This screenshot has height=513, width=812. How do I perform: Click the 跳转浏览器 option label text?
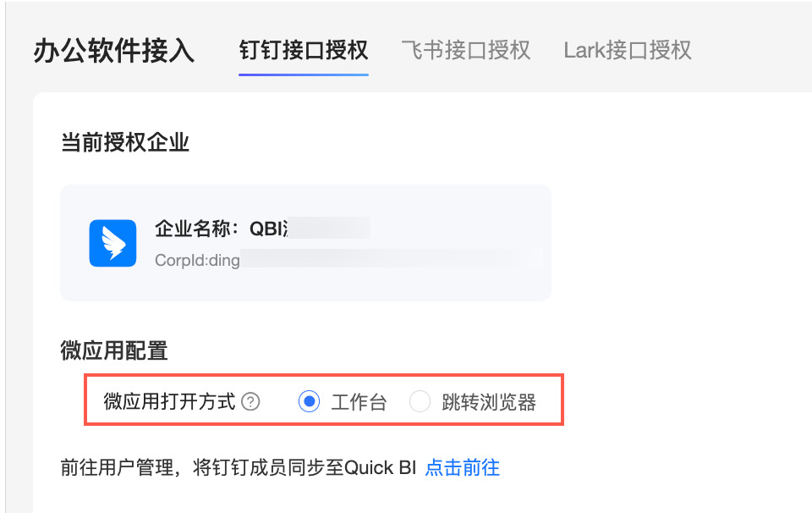coord(489,402)
